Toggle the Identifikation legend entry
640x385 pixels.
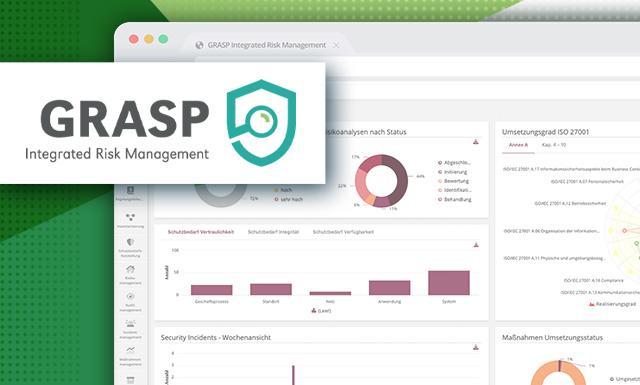point(455,190)
